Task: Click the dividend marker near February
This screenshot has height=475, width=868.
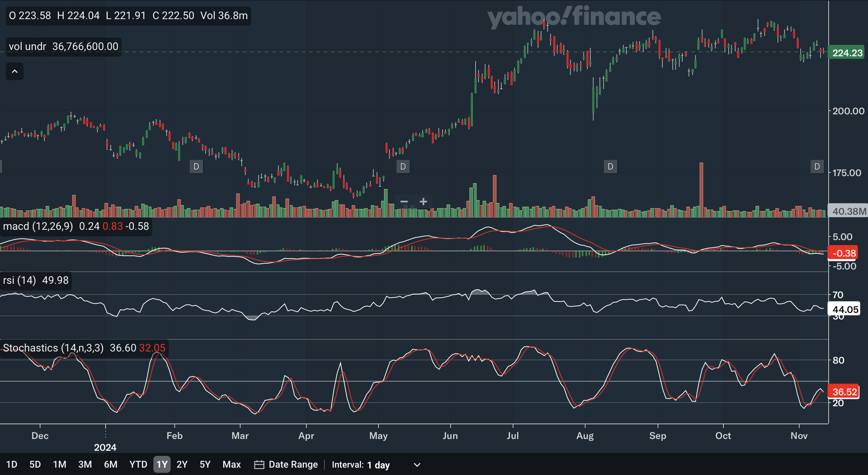Action: point(196,167)
